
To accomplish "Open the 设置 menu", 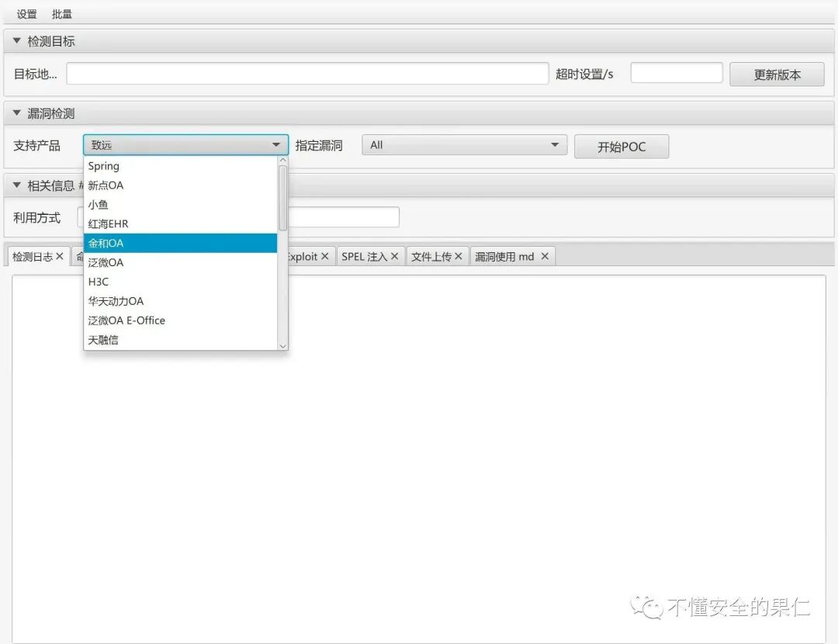I will [x=26, y=14].
